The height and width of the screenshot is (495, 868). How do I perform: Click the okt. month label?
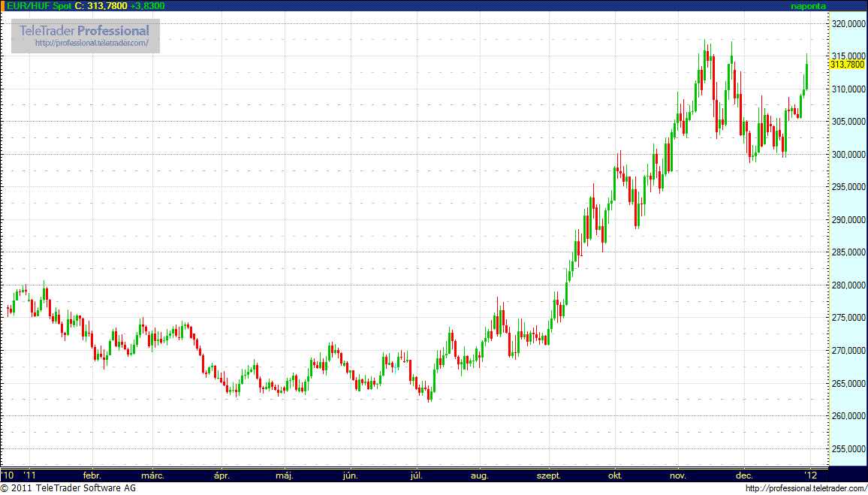[614, 475]
